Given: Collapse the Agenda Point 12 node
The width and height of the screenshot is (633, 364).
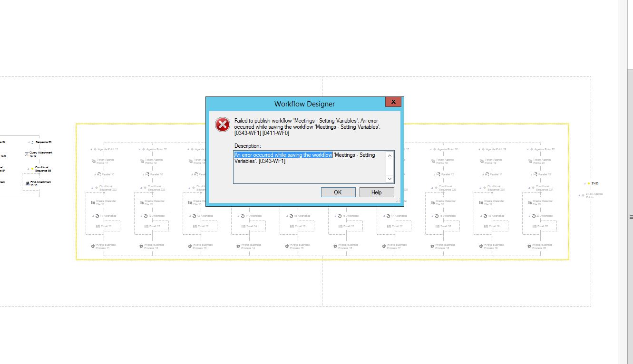Looking at the screenshot, I should point(139,150).
